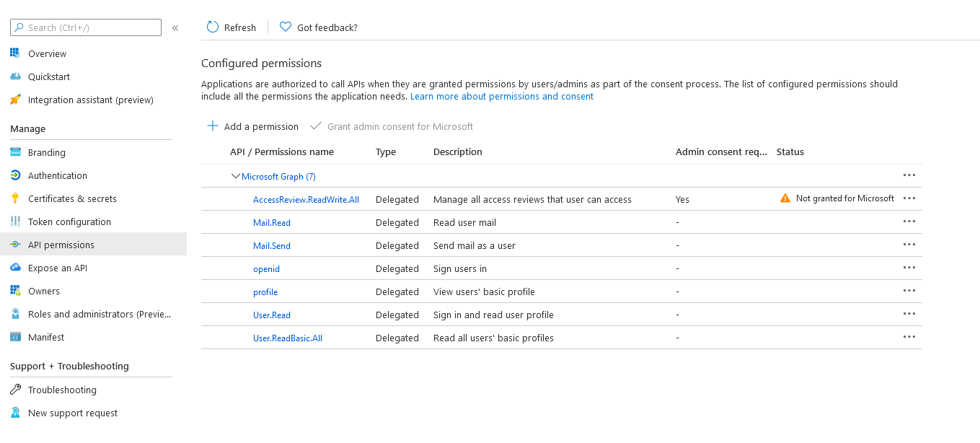Open Mail.Read permission link
This screenshot has width=980, height=443.
point(272,222)
